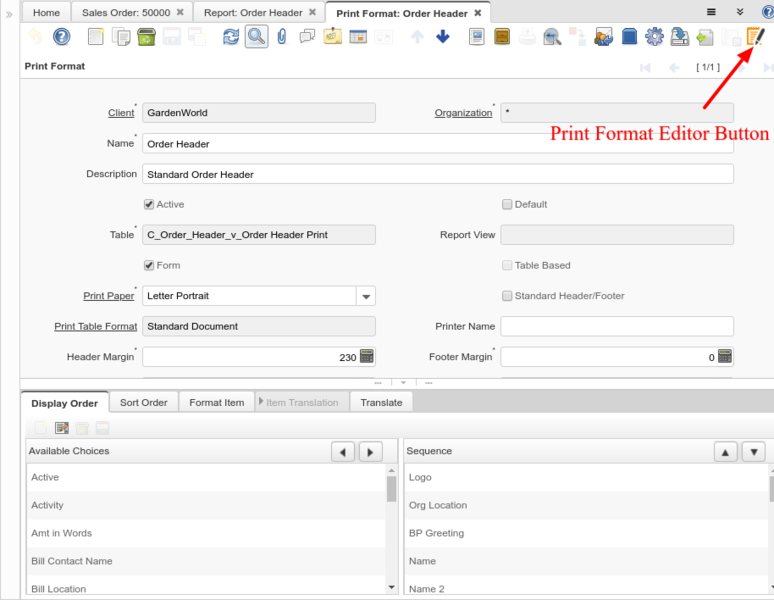Viewport: 774px width, 600px height.
Task: Open the Format Item tab
Action: pos(216,402)
